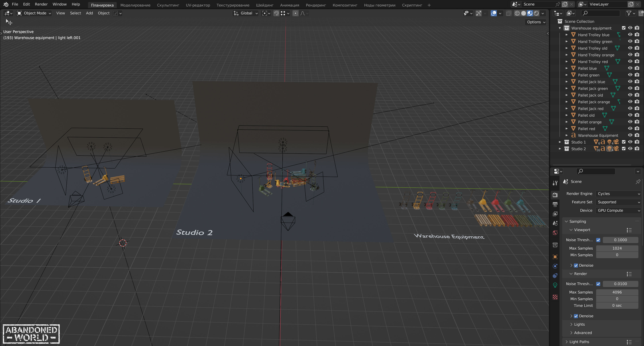Click Options button in viewport

536,22
